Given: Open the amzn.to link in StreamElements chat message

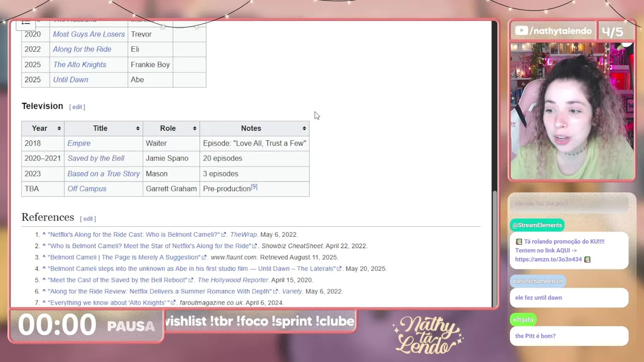Looking at the screenshot, I should click(548, 259).
